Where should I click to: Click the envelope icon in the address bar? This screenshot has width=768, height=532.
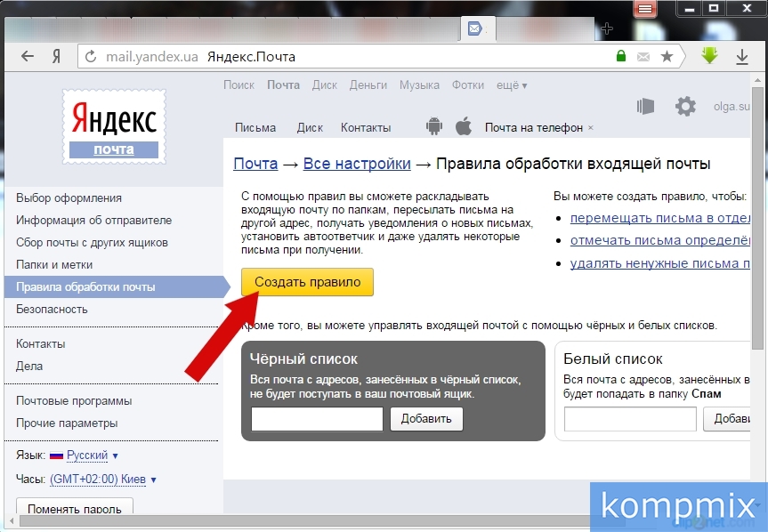[x=643, y=57]
